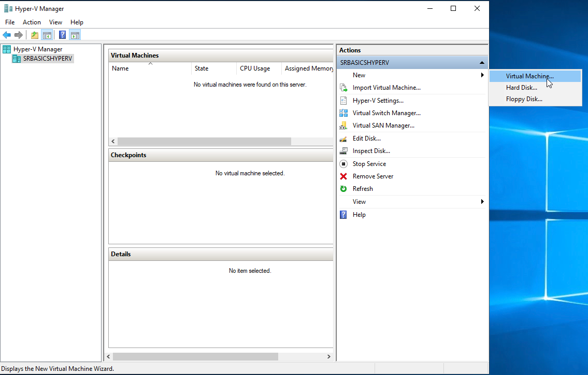Click the Help icon in Actions pane
588x375 pixels.
[343, 215]
